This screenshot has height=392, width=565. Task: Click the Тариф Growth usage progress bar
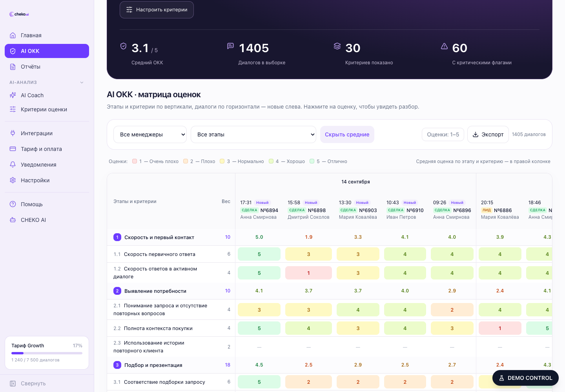47,353
